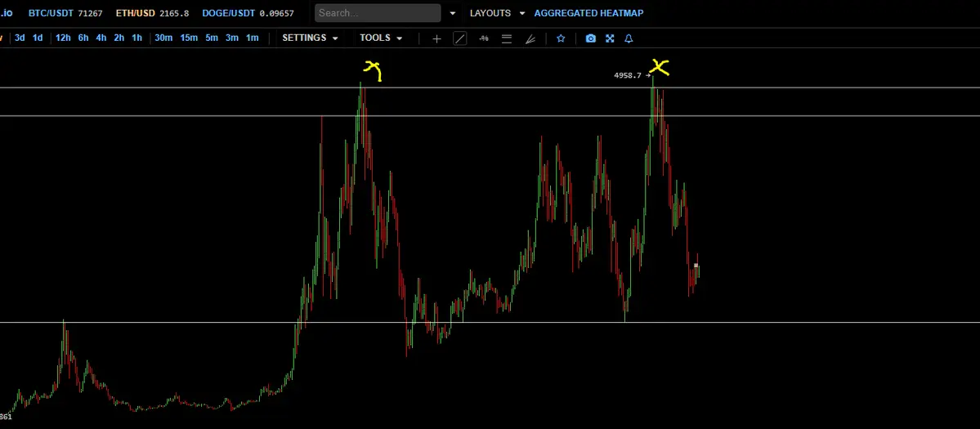Set chart to 1m timeframe

click(252, 38)
